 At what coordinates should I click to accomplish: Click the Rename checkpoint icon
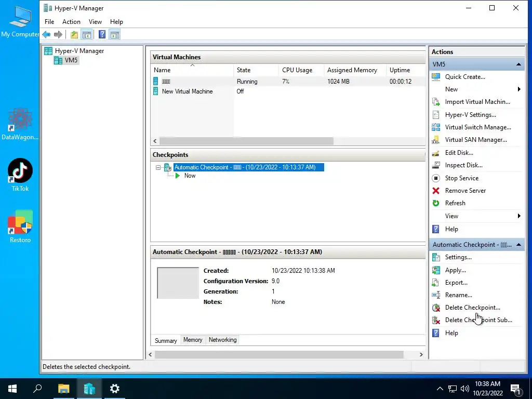[436, 295]
